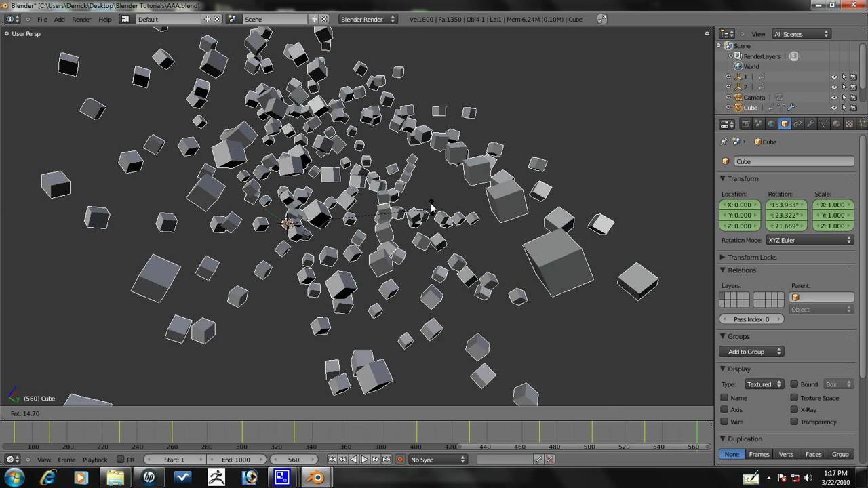868x488 pixels.
Task: Enable the Wire display checkbox
Action: click(724, 422)
